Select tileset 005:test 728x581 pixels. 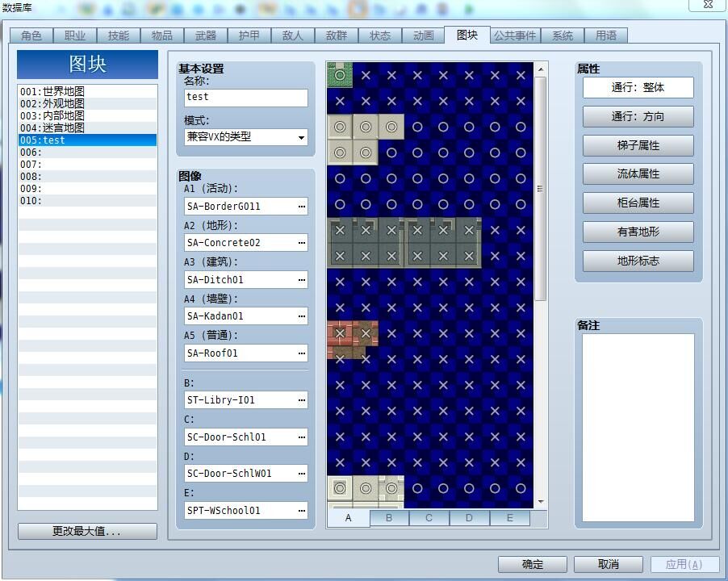[x=87, y=140]
